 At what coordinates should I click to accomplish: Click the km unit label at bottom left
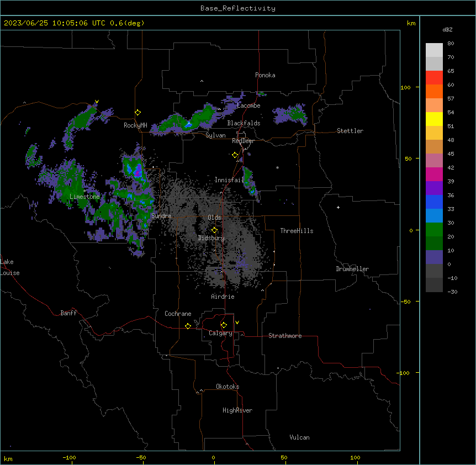[8, 458]
